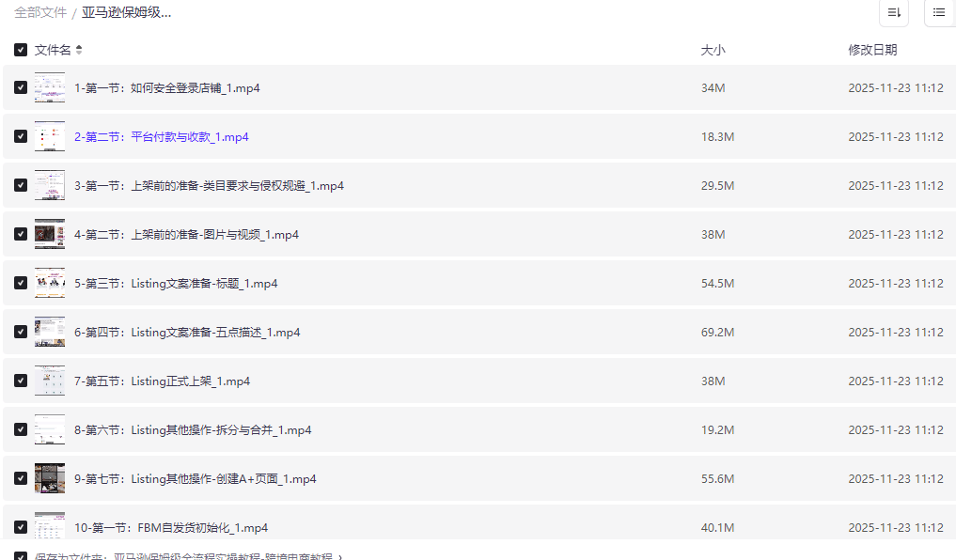Click the 修改日期 column header
The image size is (956, 560).
(x=871, y=50)
